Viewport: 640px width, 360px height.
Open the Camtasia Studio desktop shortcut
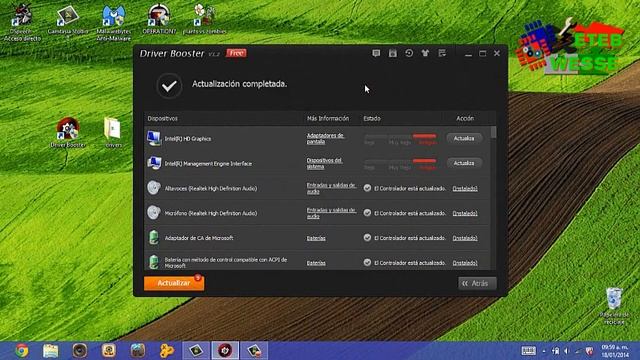coord(68,22)
